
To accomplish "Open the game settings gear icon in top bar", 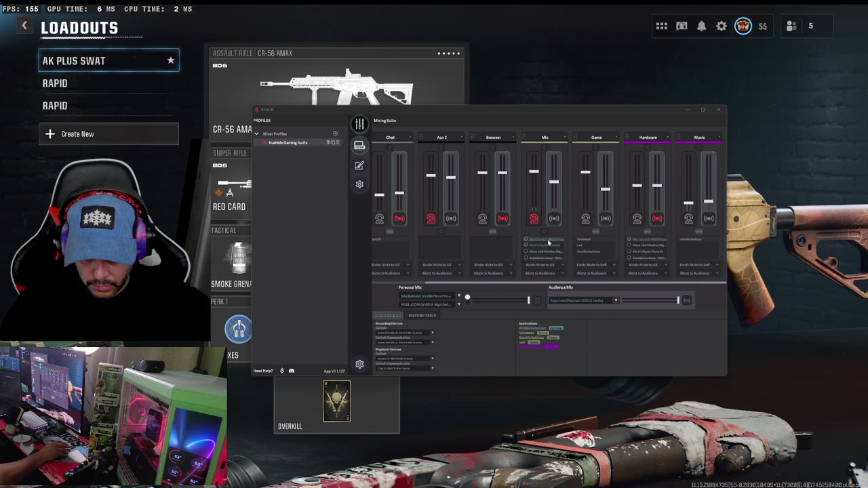I will [x=722, y=26].
